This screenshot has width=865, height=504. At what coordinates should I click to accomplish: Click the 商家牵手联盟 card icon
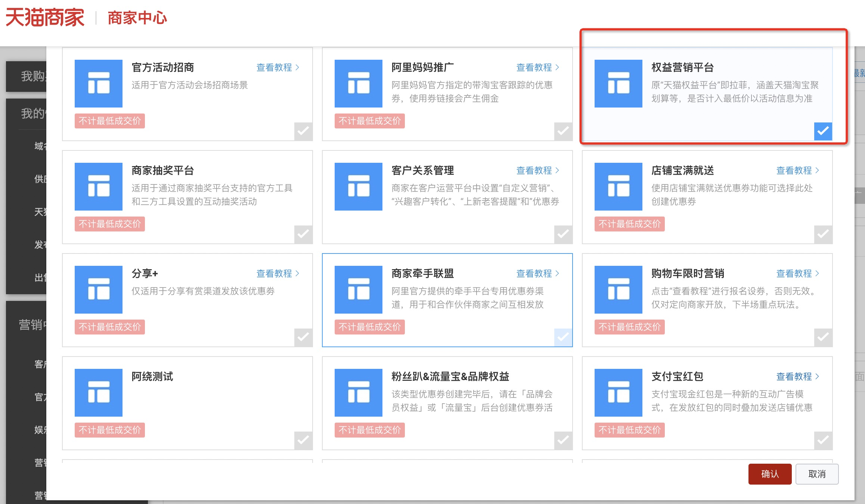point(359,290)
